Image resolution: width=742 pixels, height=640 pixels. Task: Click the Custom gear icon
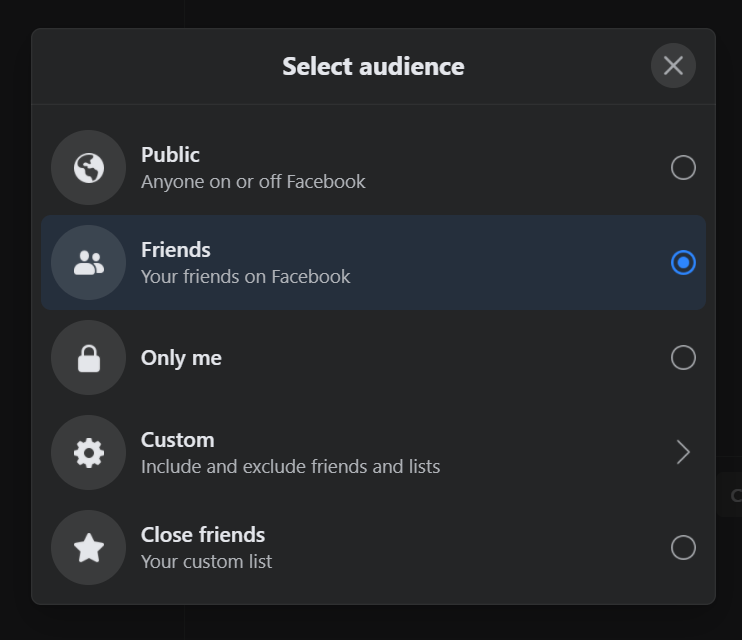(89, 453)
